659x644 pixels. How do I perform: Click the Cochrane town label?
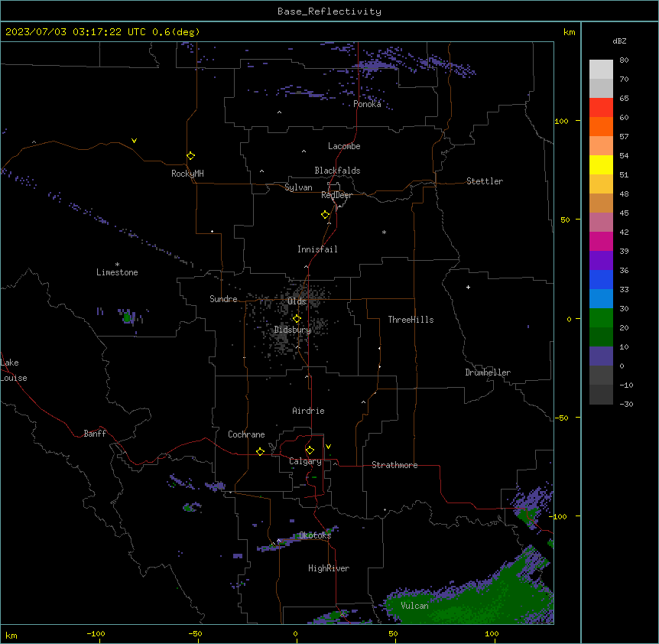246,434
